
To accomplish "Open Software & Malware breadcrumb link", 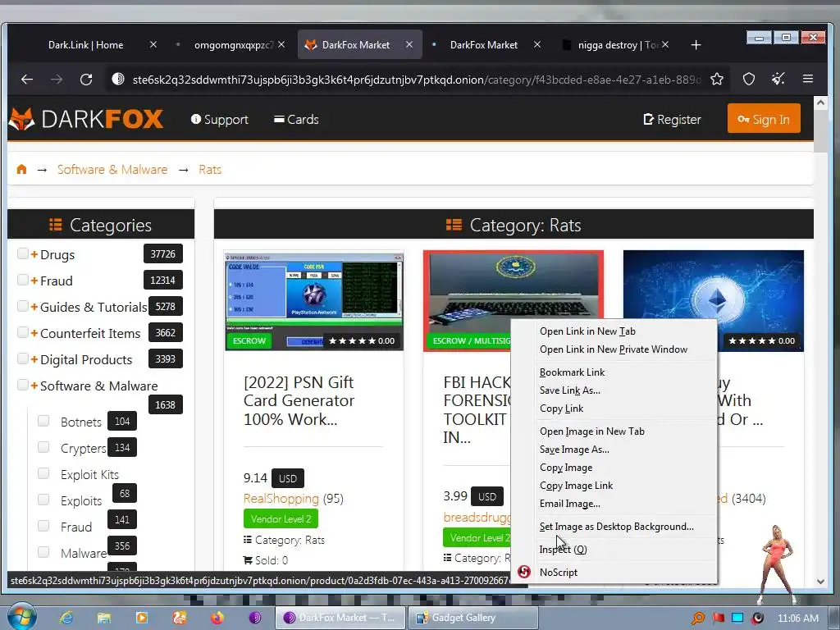I will [112, 169].
